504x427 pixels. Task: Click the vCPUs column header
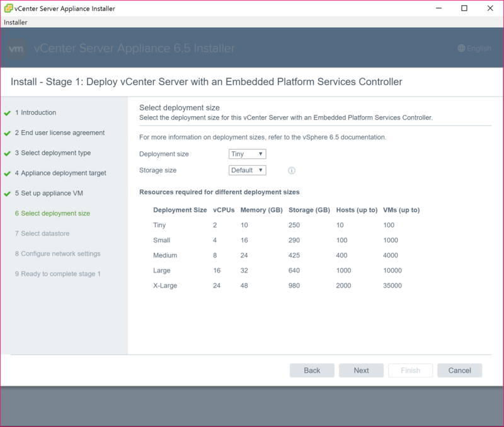224,210
